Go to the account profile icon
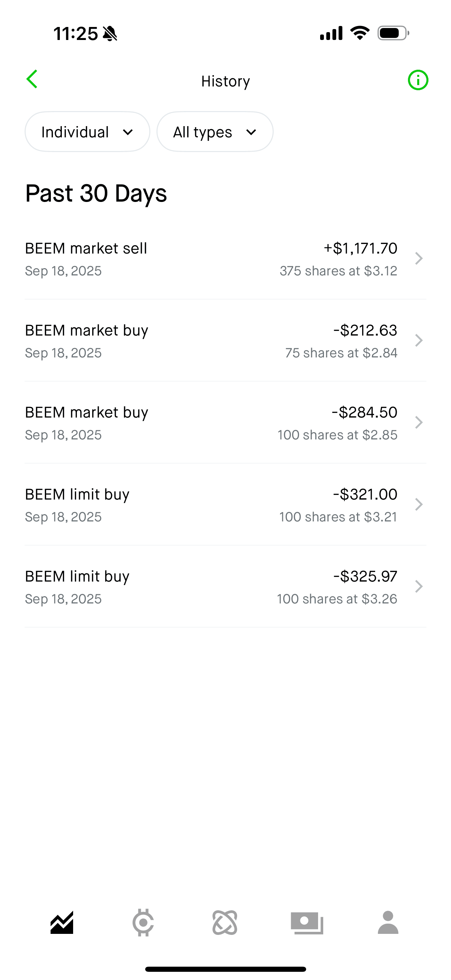The width and height of the screenshot is (451, 980). coord(388,923)
